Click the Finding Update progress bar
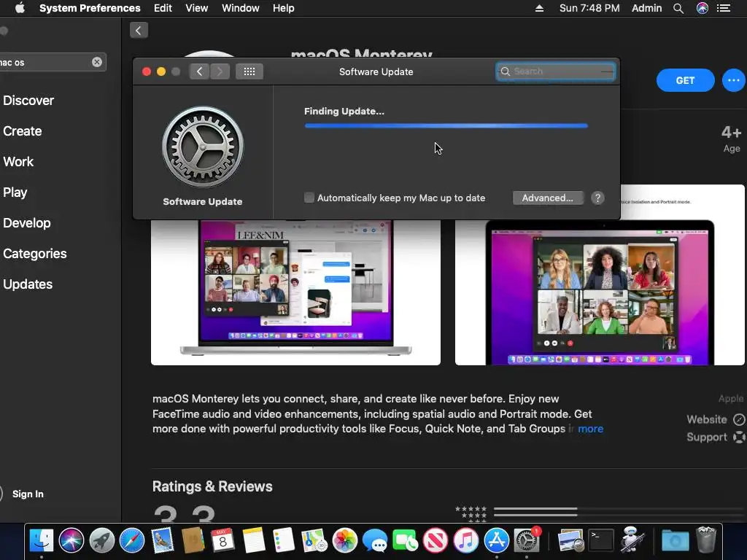 pyautogui.click(x=446, y=125)
